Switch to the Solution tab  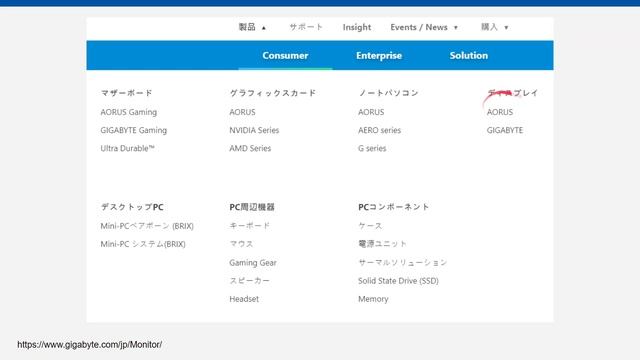(x=469, y=56)
